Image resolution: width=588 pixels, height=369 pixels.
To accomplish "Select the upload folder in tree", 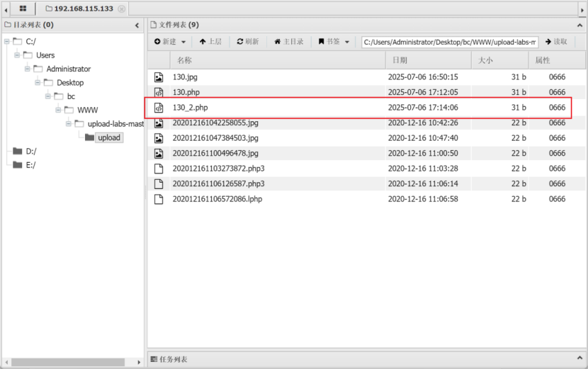I will click(x=109, y=137).
